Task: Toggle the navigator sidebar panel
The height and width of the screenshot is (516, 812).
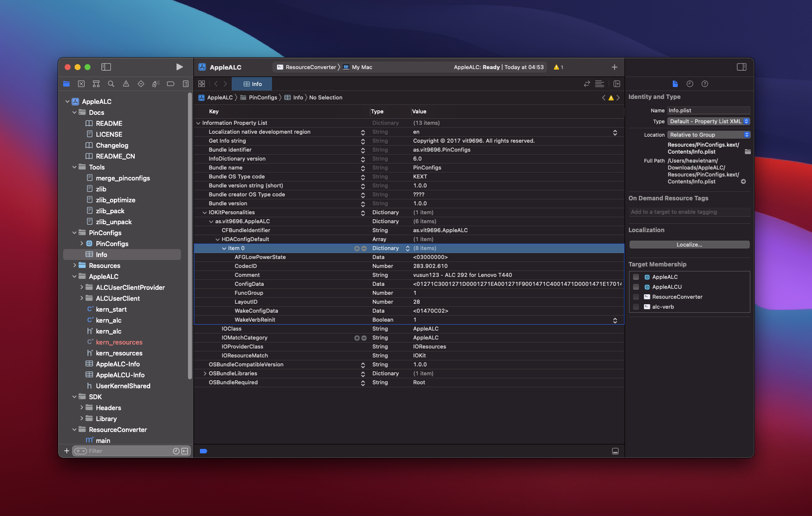Action: (x=106, y=67)
